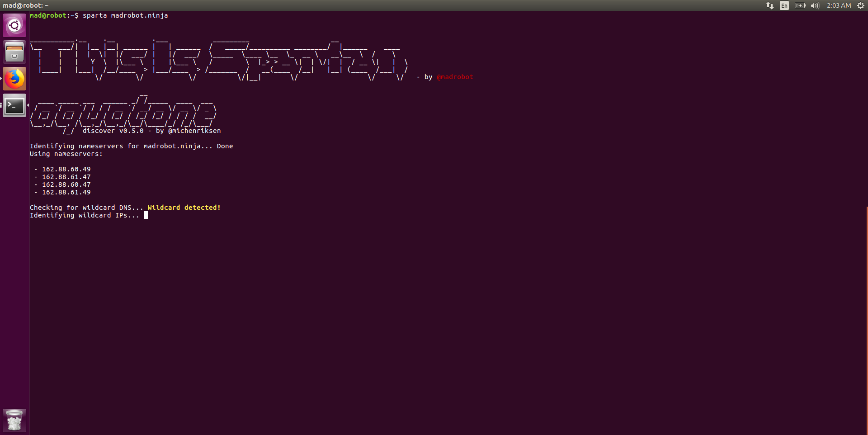868x435 pixels.
Task: Open the En keyboard layout menu
Action: pyautogui.click(x=784, y=5)
